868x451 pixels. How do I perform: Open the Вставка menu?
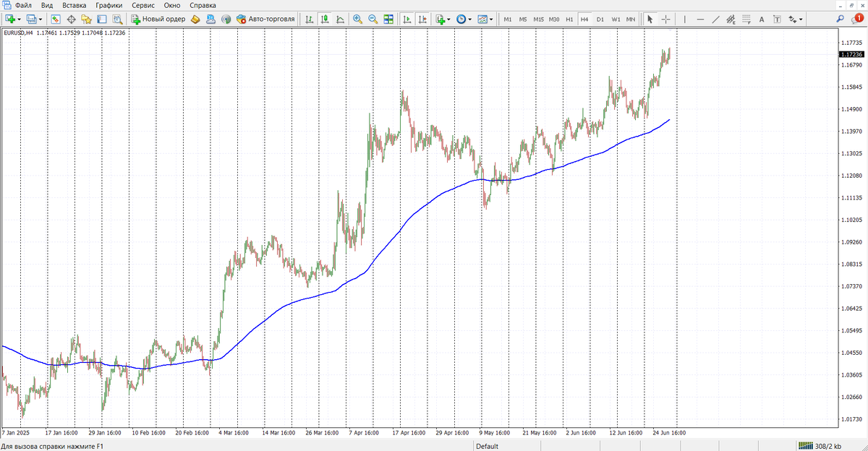[x=75, y=4]
